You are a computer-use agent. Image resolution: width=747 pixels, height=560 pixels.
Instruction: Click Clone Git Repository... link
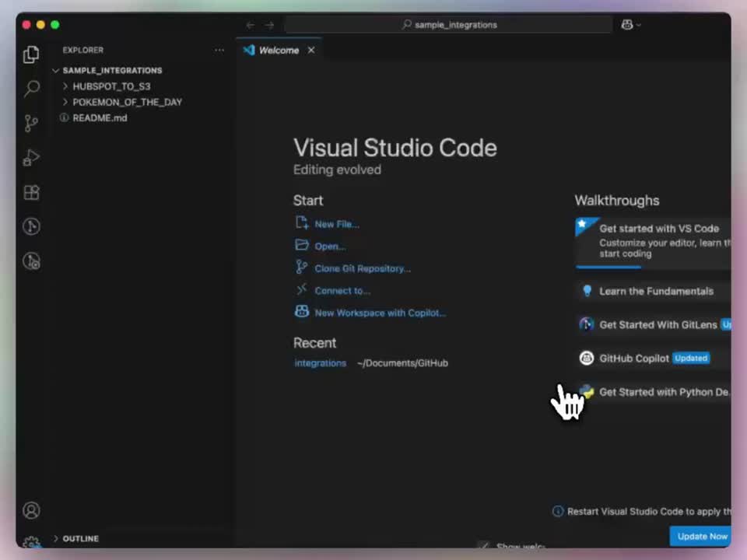pos(363,268)
